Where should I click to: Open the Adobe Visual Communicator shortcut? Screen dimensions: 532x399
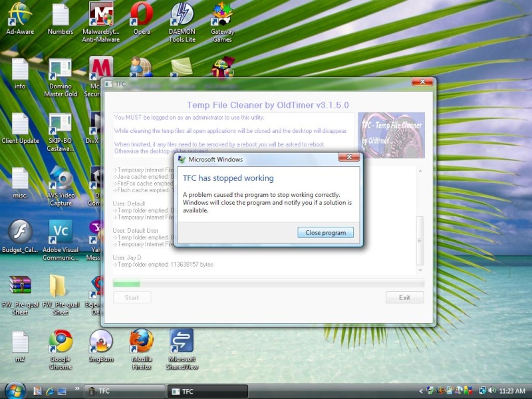[61, 240]
